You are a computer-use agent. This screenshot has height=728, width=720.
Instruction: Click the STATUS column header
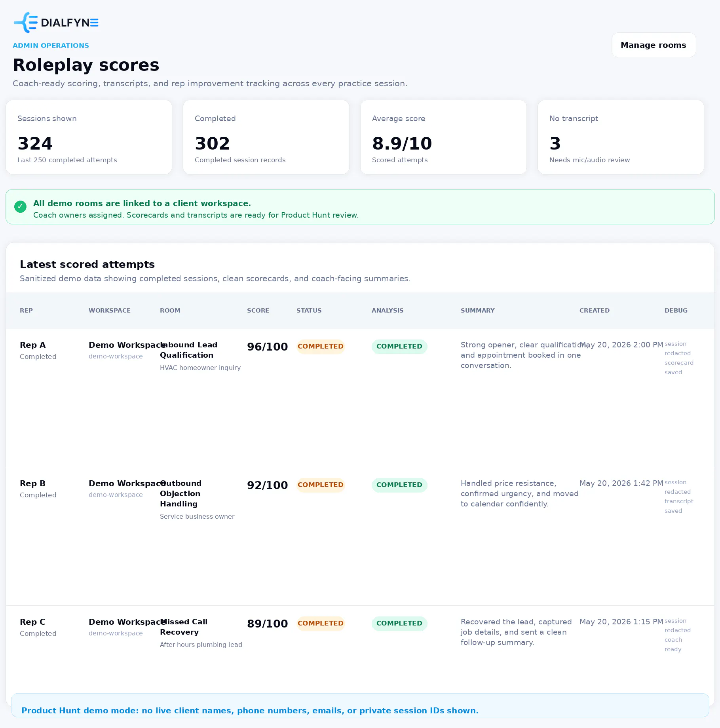click(x=309, y=311)
